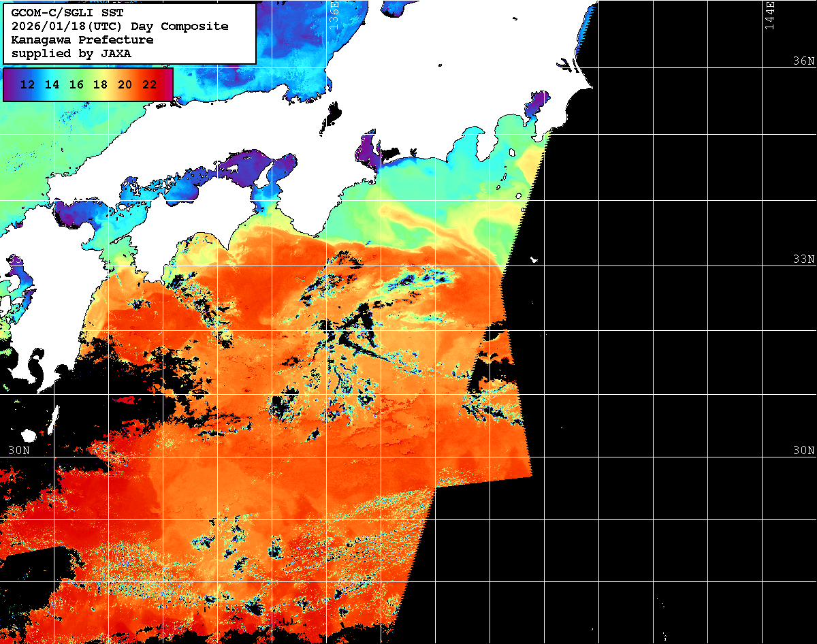Click the "supplied by JAXA" text

71,53
